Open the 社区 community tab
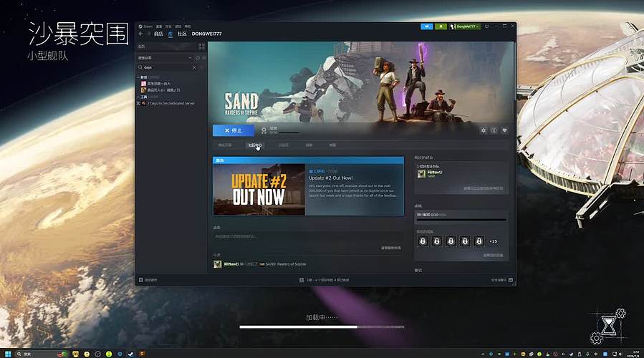Screen dimensions: 644x358 (183, 34)
